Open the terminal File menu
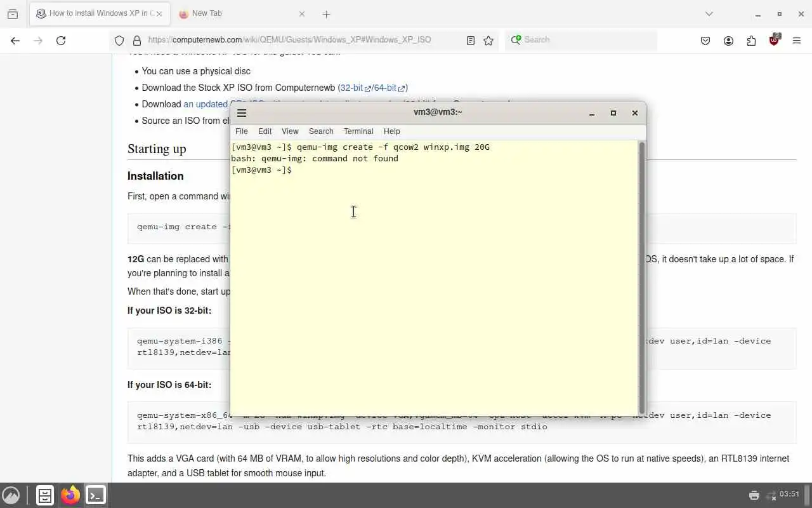 click(242, 131)
